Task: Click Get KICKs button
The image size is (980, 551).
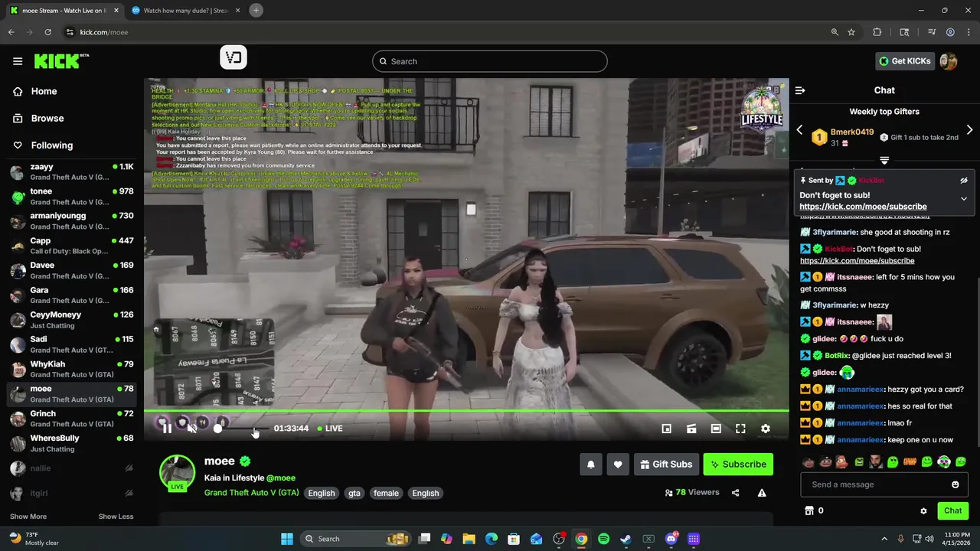Action: click(x=904, y=61)
